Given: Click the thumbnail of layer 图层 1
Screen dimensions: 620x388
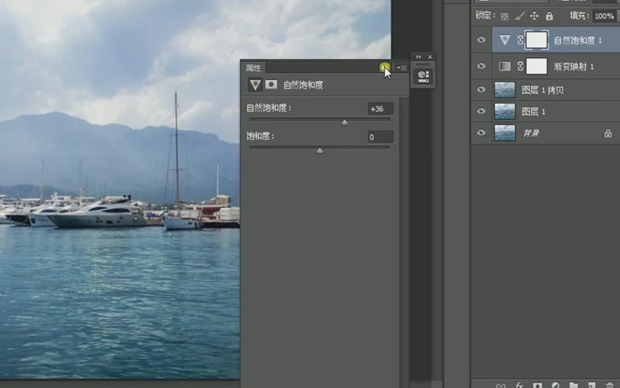Looking at the screenshot, I should pyautogui.click(x=505, y=111).
